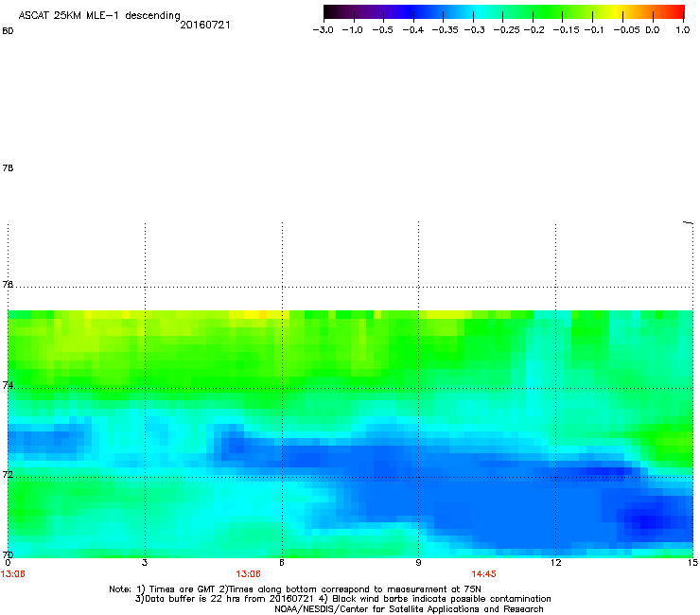Click longitude label 15
Viewport: 700px width, 615px height.
point(692,563)
